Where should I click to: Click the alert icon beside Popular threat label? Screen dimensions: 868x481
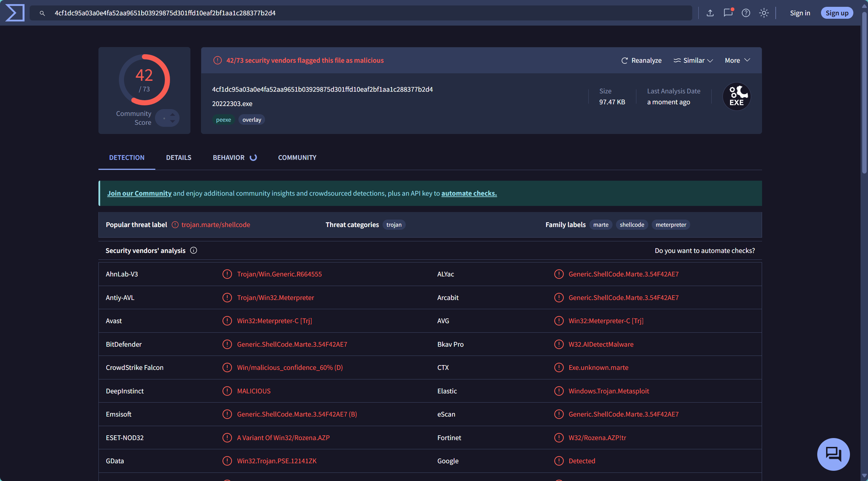175,225
